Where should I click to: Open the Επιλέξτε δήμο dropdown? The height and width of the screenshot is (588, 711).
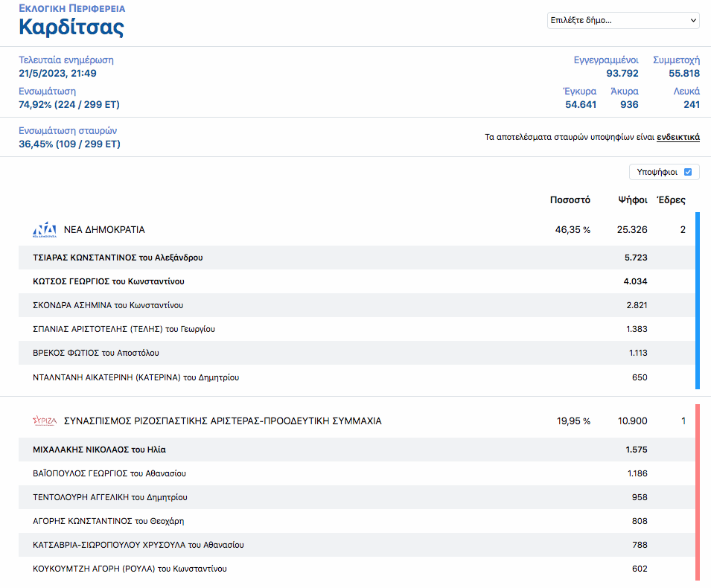pos(622,20)
